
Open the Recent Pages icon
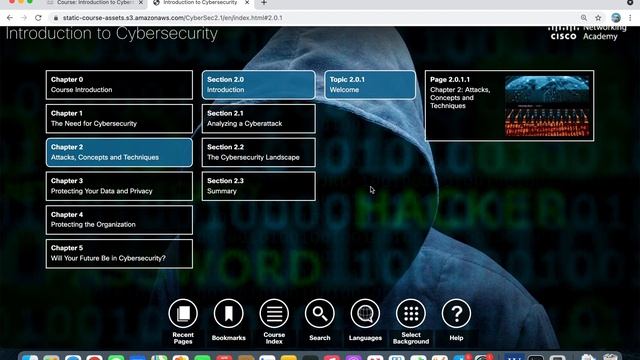tap(183, 313)
